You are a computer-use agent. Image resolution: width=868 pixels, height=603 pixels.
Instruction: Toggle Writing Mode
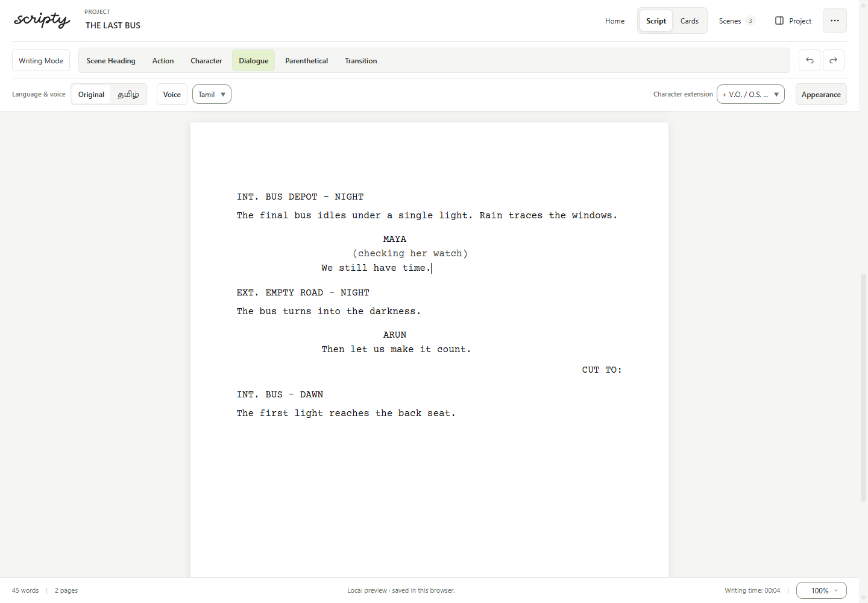[x=41, y=60]
